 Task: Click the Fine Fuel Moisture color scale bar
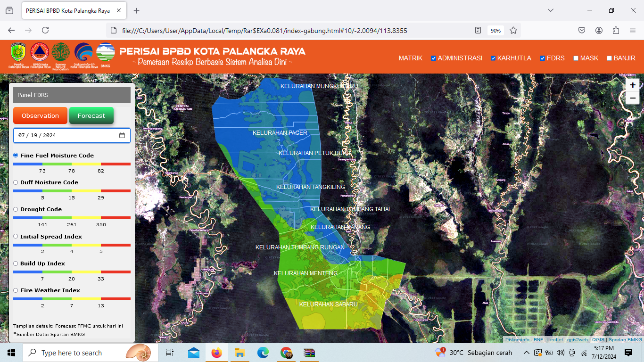click(x=72, y=164)
